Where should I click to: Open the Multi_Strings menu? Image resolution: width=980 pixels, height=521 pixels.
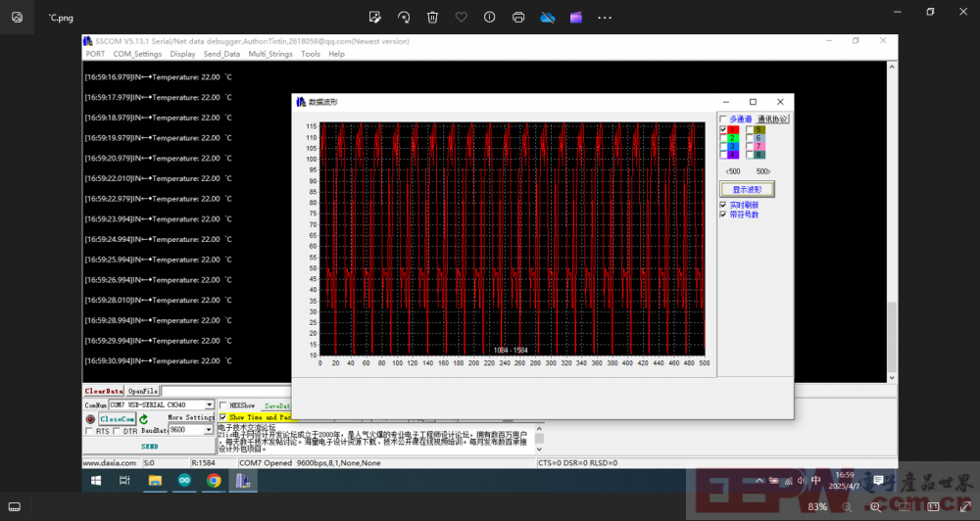tap(270, 54)
